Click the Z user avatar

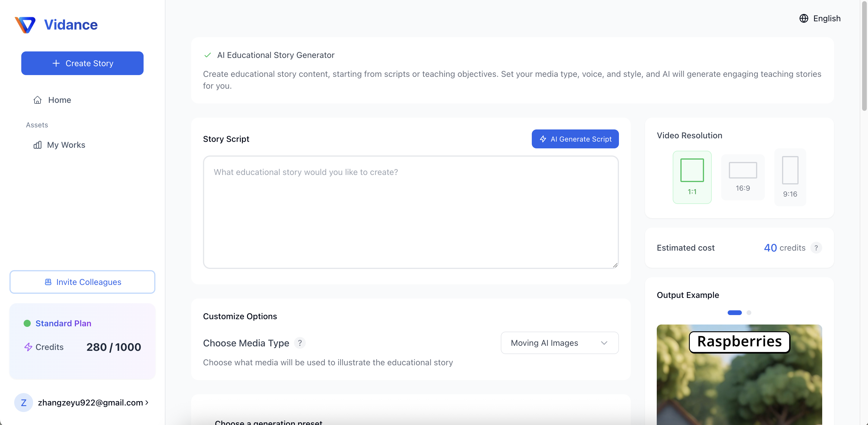24,403
